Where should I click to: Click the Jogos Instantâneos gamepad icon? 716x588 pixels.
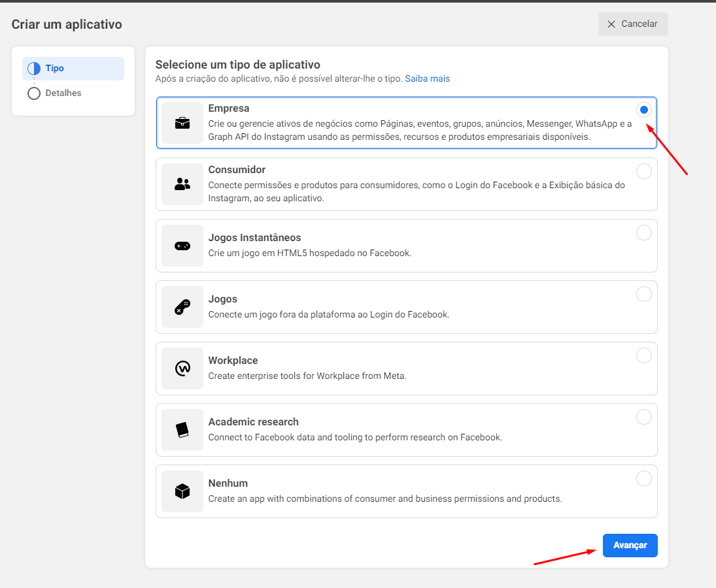182,246
